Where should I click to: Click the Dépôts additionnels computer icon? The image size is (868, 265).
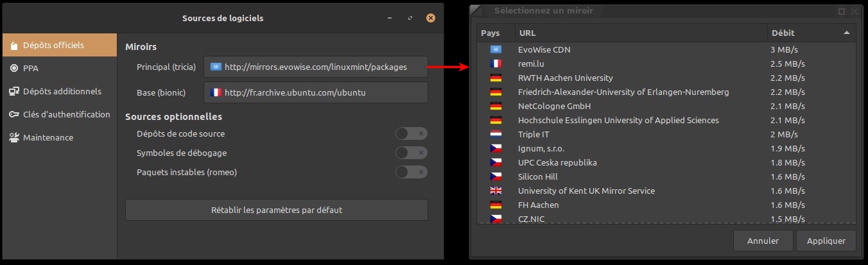point(14,91)
